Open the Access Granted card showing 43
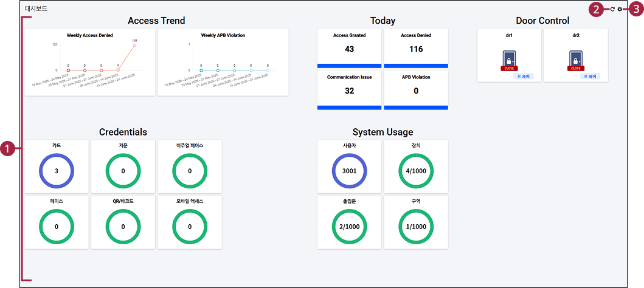Image resolution: width=644 pixels, height=288 pixels. (x=349, y=48)
